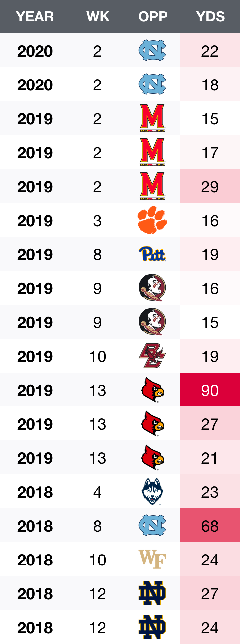Select Maryland logo in the 29-yard row
Image resolution: width=240 pixels, height=644 pixels.
tap(152, 186)
